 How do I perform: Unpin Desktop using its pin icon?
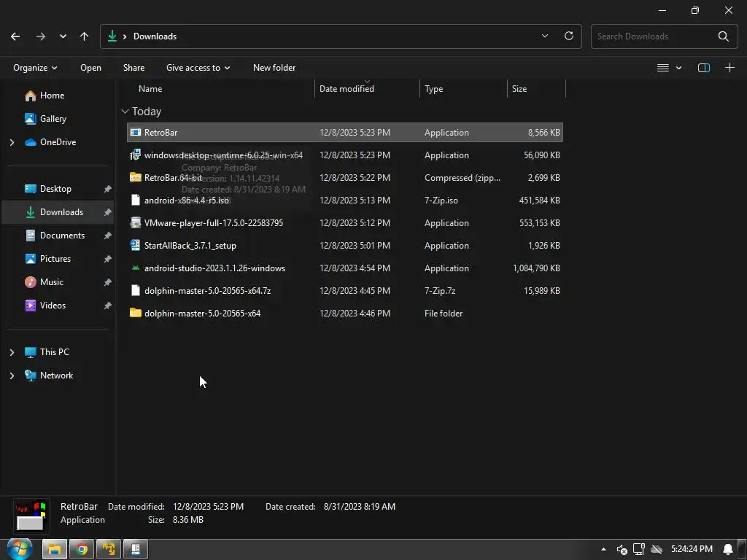pyautogui.click(x=108, y=189)
